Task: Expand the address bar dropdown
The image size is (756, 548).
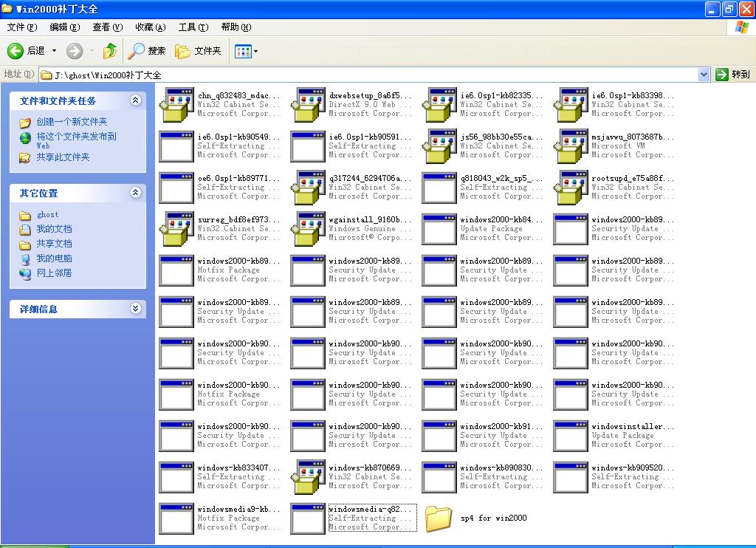Action: point(704,75)
